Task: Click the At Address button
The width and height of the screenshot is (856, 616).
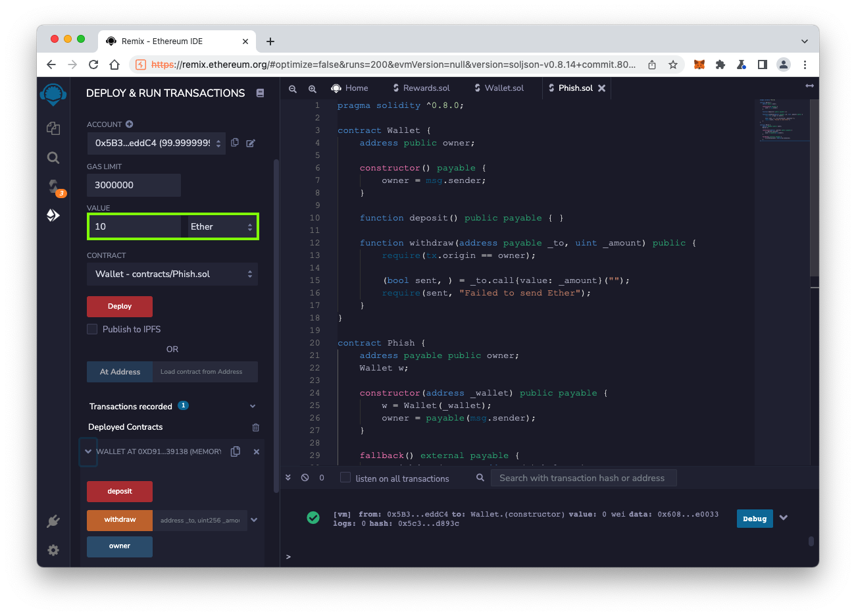Action: pyautogui.click(x=120, y=372)
